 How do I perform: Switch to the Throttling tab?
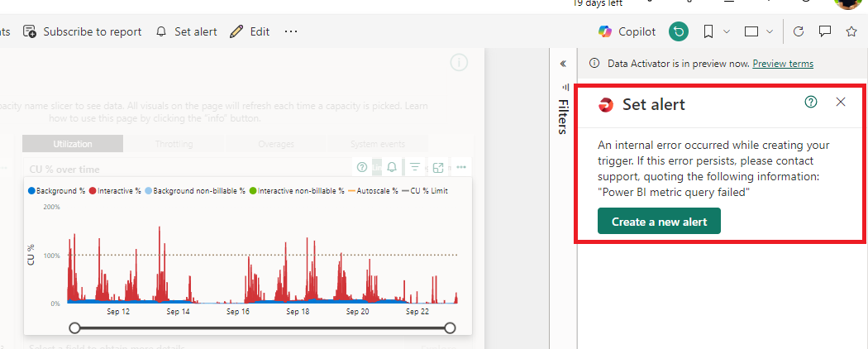[x=174, y=144]
